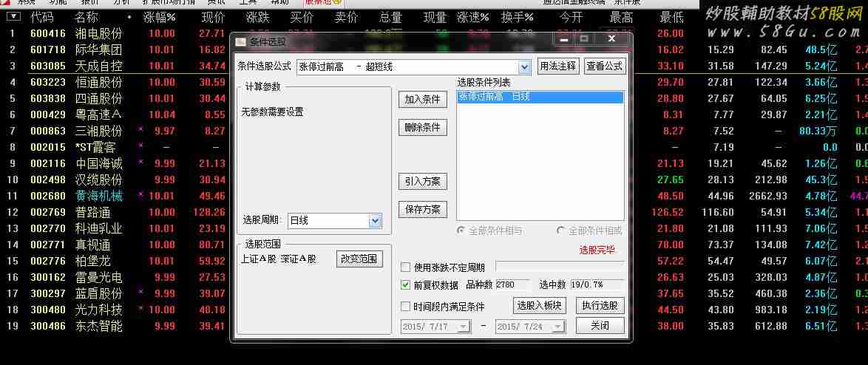Select stock name 普路通
Screen dimensions: 868x365
tap(92, 212)
